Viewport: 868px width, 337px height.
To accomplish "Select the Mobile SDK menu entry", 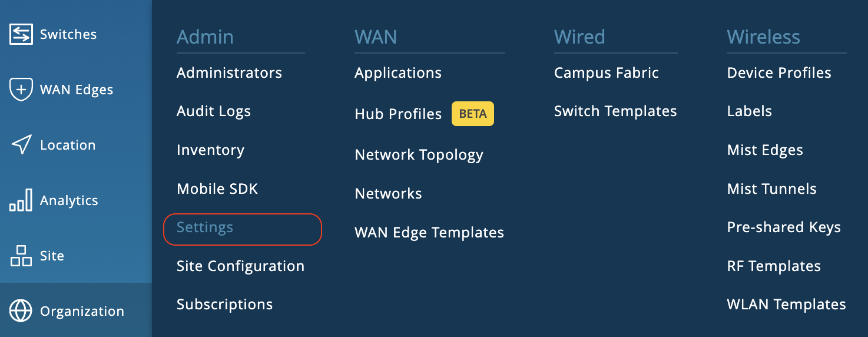I will pyautogui.click(x=217, y=189).
